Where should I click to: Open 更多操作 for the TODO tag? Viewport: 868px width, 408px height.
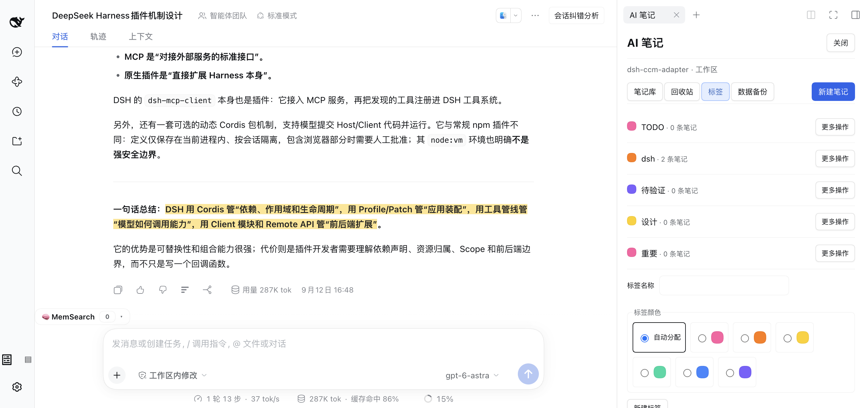pyautogui.click(x=835, y=127)
